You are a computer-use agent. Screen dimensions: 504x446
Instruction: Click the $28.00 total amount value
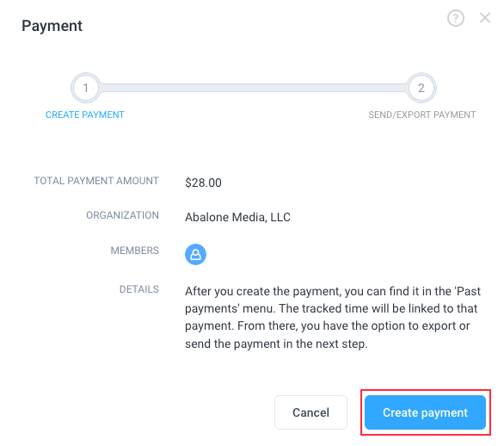[203, 183]
